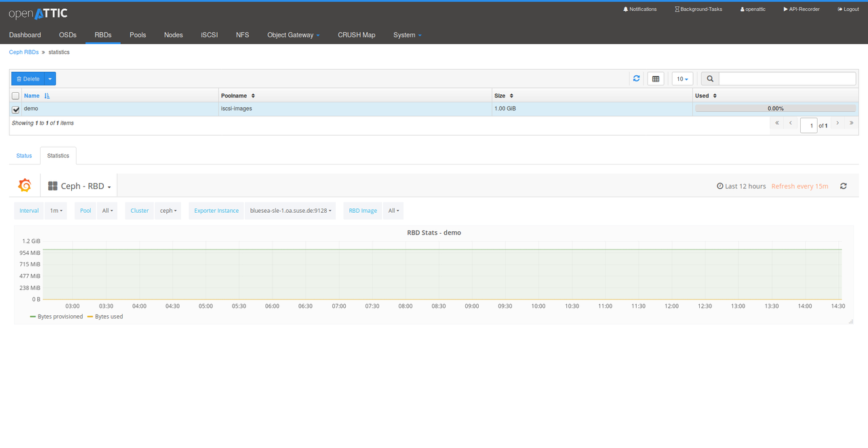The width and height of the screenshot is (868, 448).
Task: Go to the previous table page
Action: pos(791,123)
